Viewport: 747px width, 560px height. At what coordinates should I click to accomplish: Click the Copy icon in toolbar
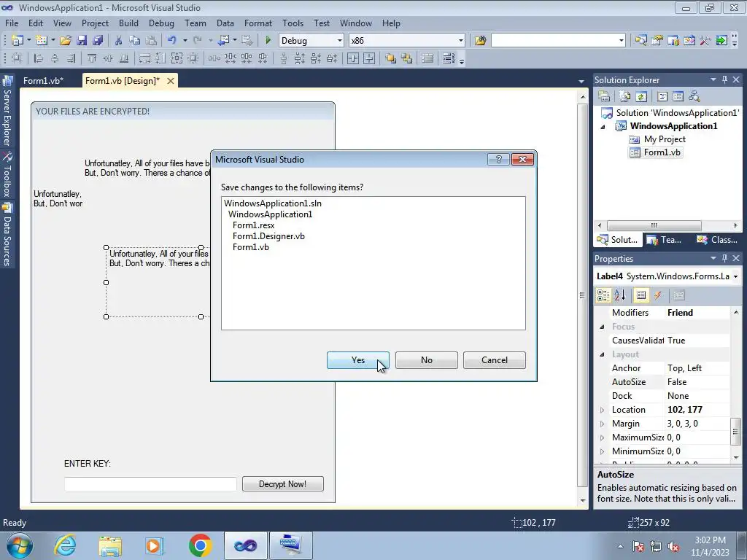click(135, 41)
